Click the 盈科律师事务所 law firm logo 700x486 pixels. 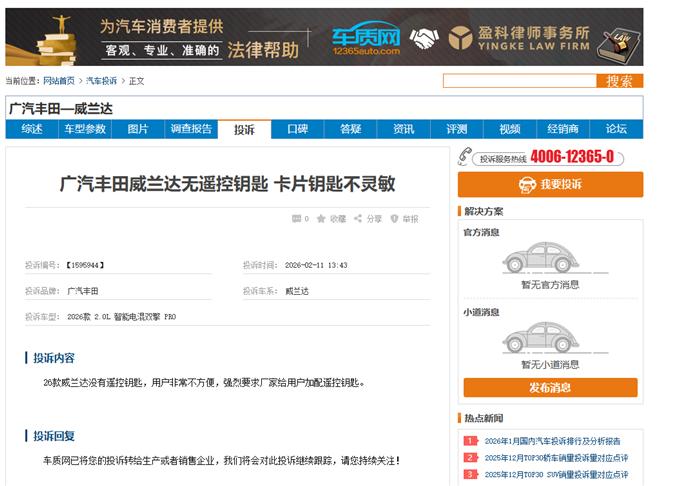[460, 39]
